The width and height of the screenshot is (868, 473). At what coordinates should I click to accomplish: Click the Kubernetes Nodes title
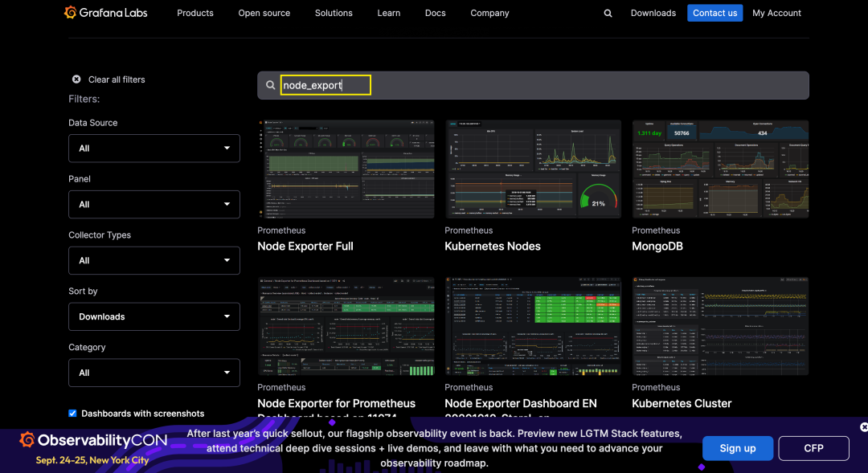coord(493,247)
